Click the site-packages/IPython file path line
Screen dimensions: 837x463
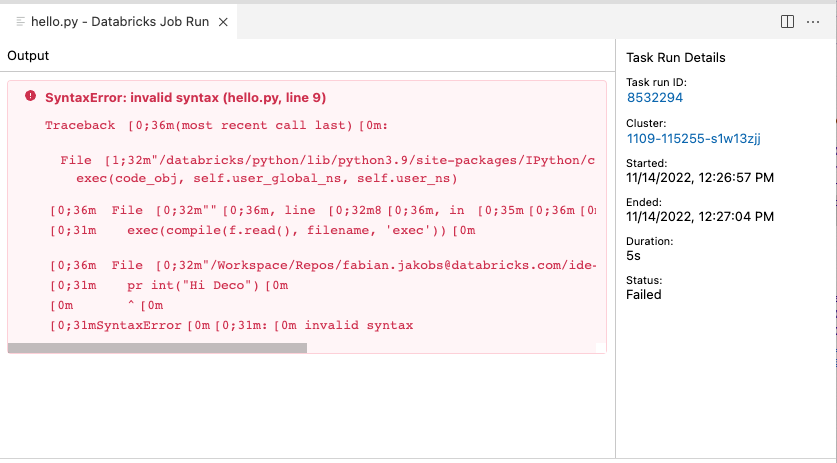point(328,160)
